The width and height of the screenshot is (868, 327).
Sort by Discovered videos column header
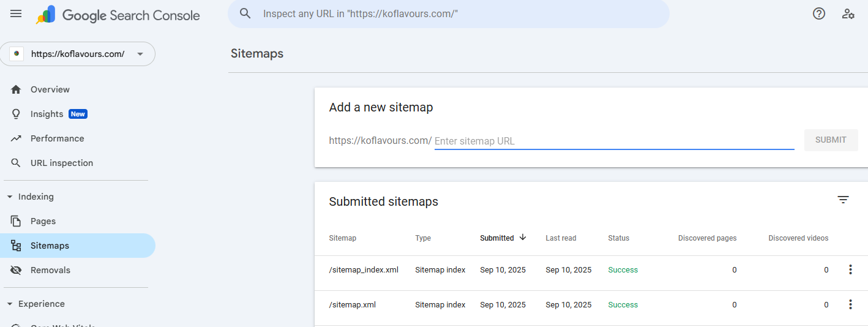click(x=798, y=238)
